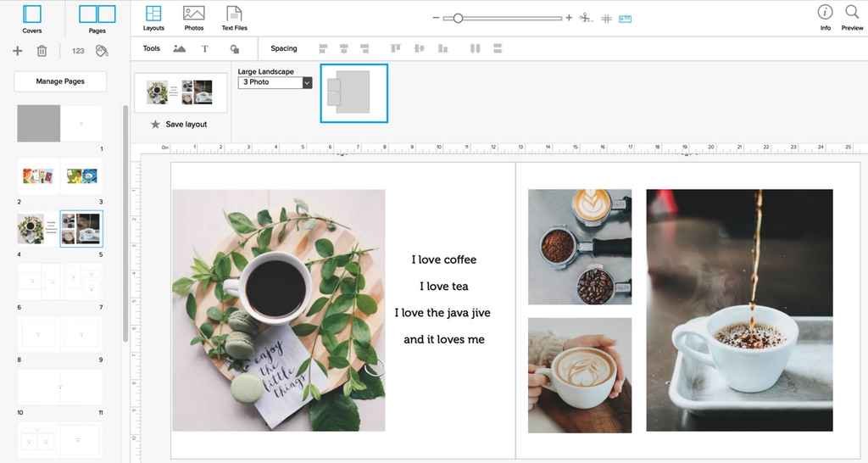
Task: Open the Info panel
Action: pos(825,17)
